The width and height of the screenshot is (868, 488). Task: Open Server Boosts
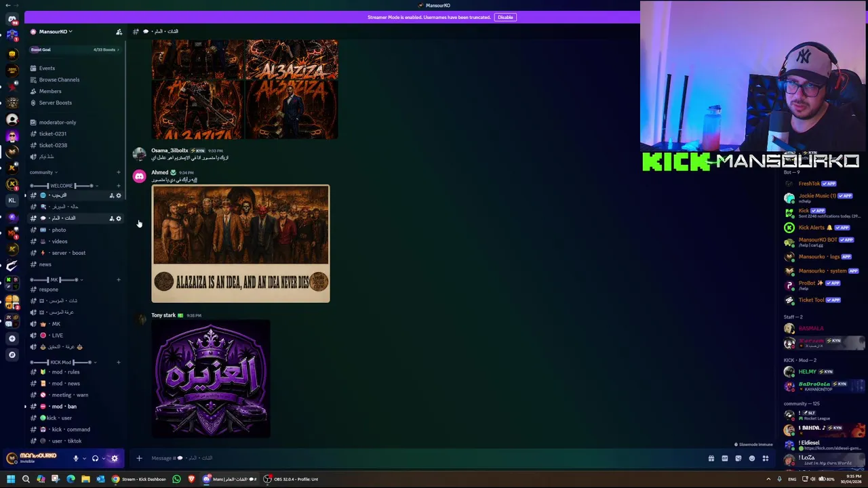[x=75, y=103]
